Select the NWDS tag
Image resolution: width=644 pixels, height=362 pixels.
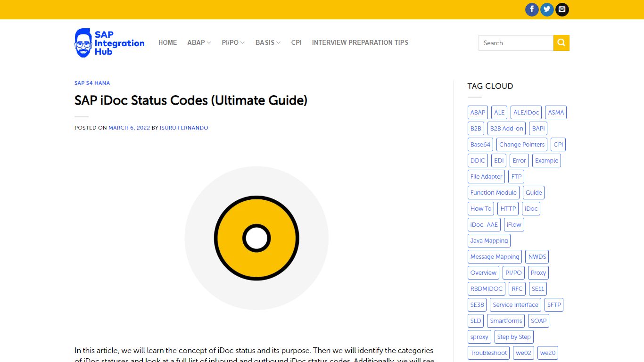pos(537,257)
